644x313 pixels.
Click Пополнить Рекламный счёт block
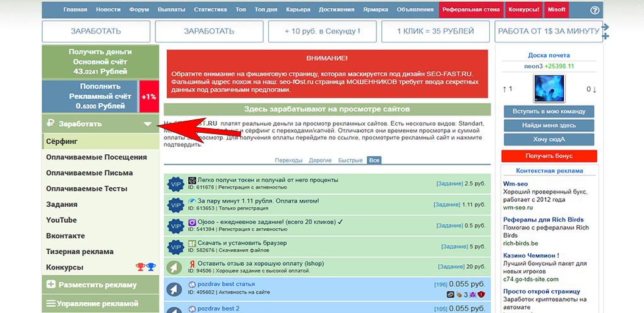pos(90,96)
